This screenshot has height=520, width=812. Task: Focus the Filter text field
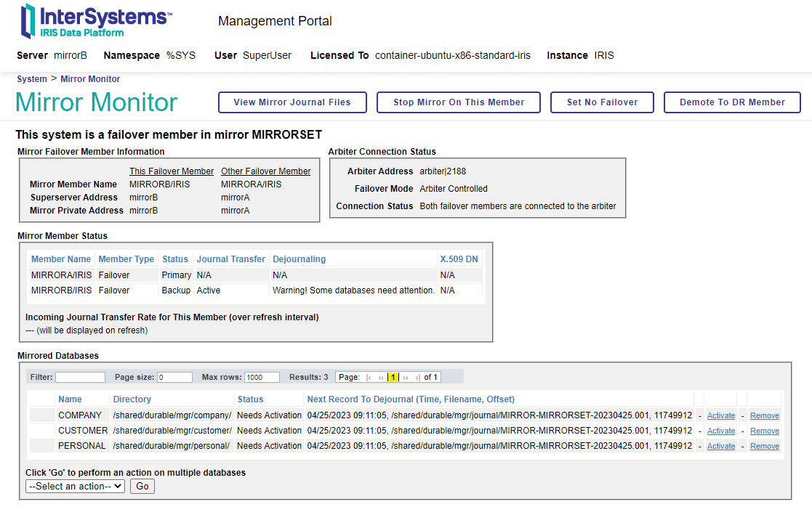coord(80,378)
